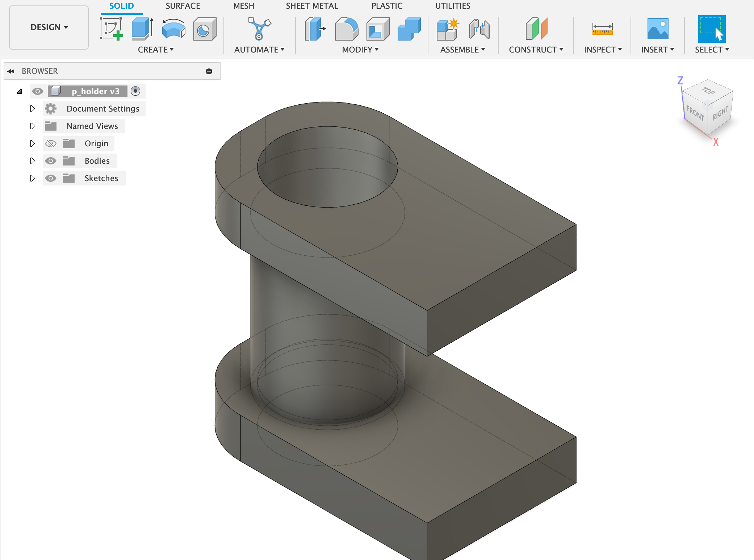Image resolution: width=754 pixels, height=560 pixels.
Task: Toggle the Sketches folder eye icon
Action: click(x=51, y=178)
